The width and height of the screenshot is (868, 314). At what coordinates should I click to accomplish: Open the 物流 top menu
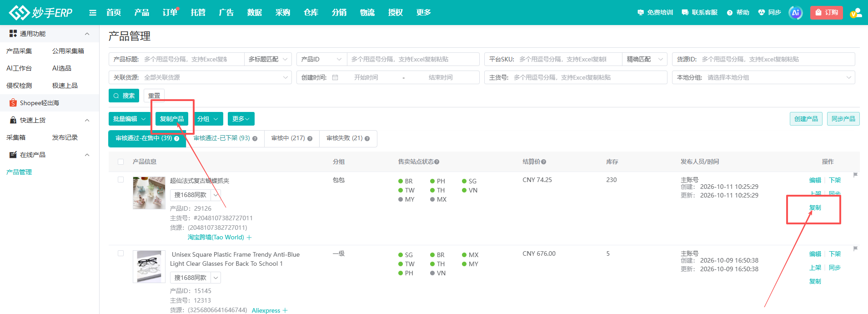tap(367, 12)
